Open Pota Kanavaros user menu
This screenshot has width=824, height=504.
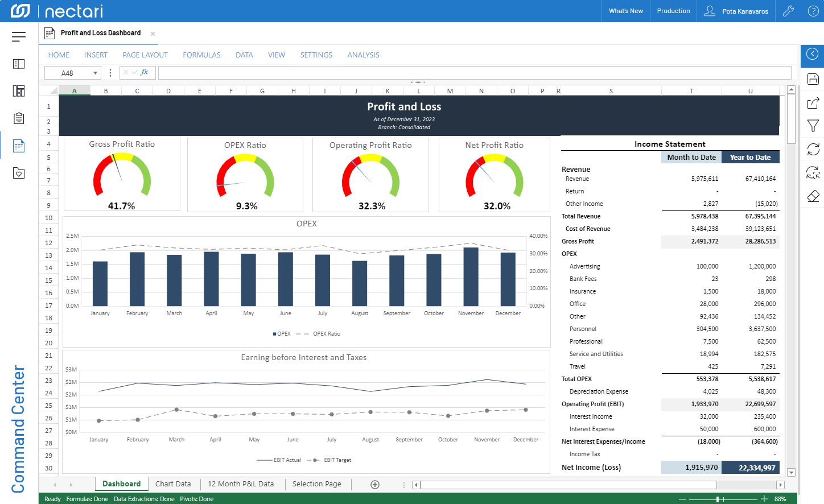point(736,11)
